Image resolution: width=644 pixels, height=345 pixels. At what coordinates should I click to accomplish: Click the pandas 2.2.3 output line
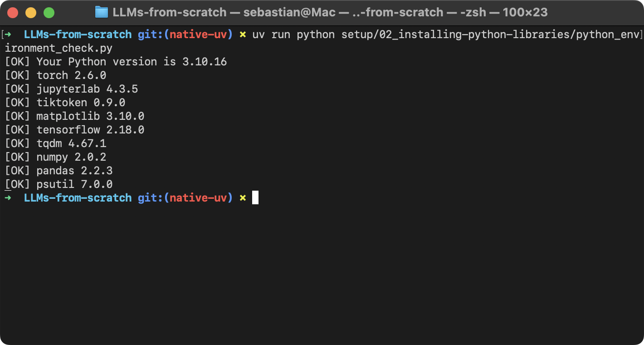[59, 171]
